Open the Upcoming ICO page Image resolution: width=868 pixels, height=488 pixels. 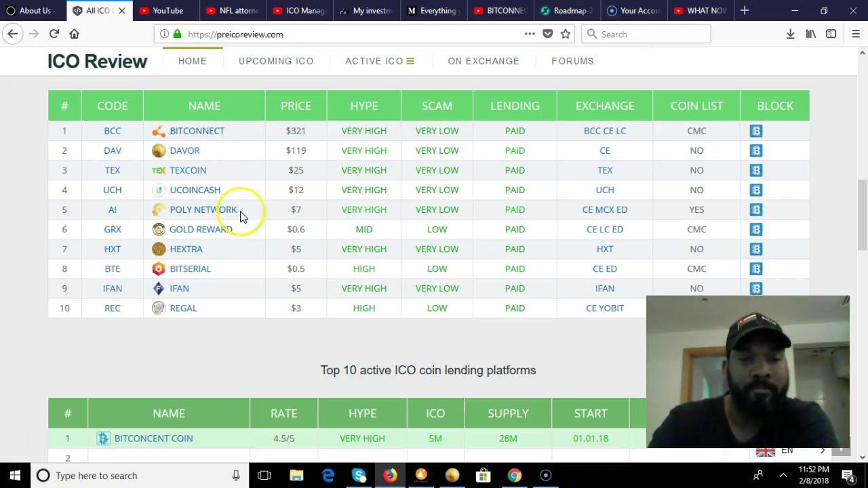[x=276, y=61]
